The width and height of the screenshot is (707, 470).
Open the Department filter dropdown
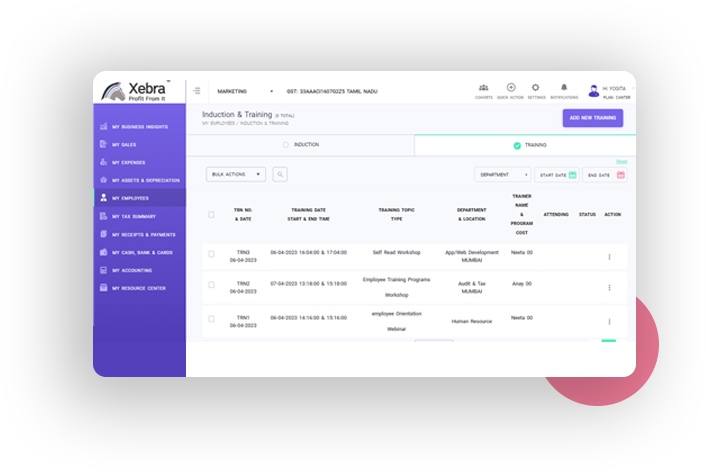[x=502, y=175]
